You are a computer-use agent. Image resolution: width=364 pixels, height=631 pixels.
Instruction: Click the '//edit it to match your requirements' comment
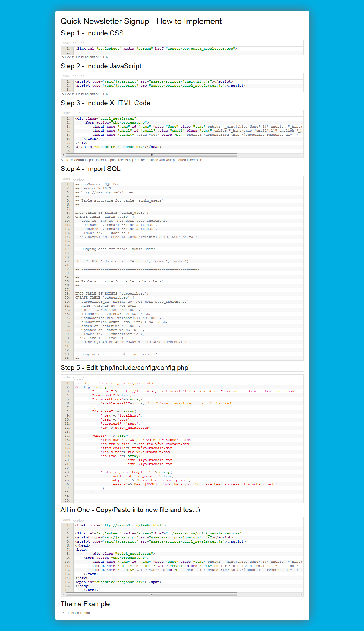(115, 383)
